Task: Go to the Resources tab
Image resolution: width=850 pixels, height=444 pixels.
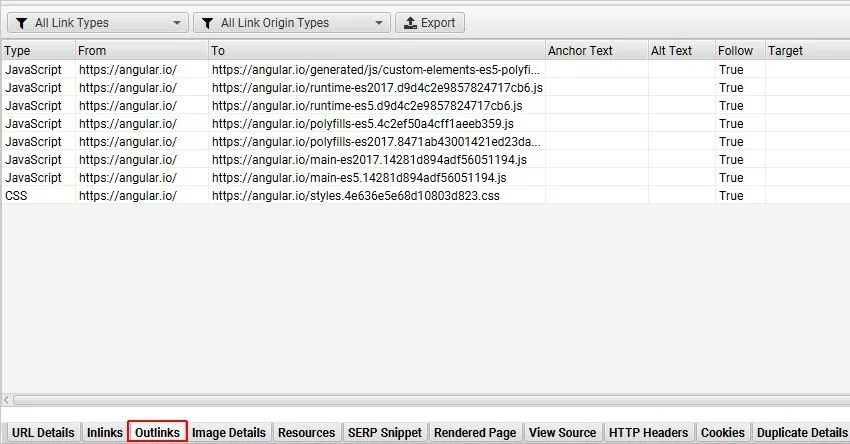Action: point(306,432)
